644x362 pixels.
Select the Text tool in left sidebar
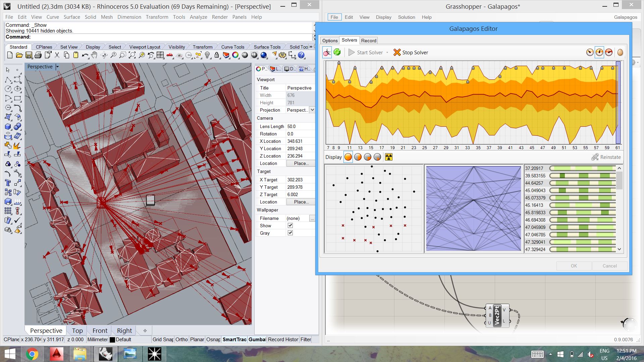point(8,183)
